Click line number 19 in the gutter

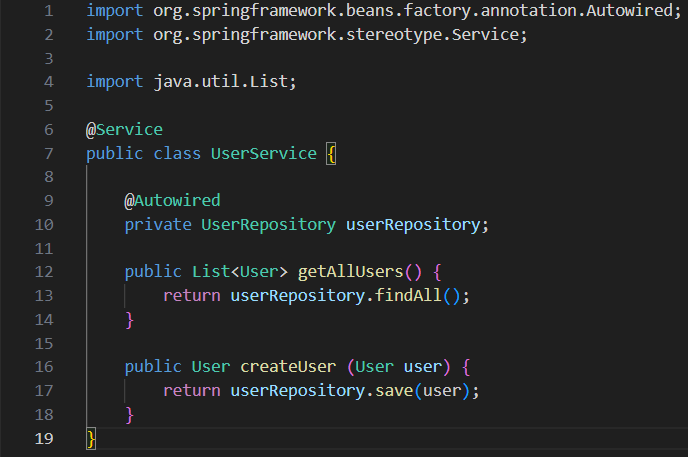(44, 437)
